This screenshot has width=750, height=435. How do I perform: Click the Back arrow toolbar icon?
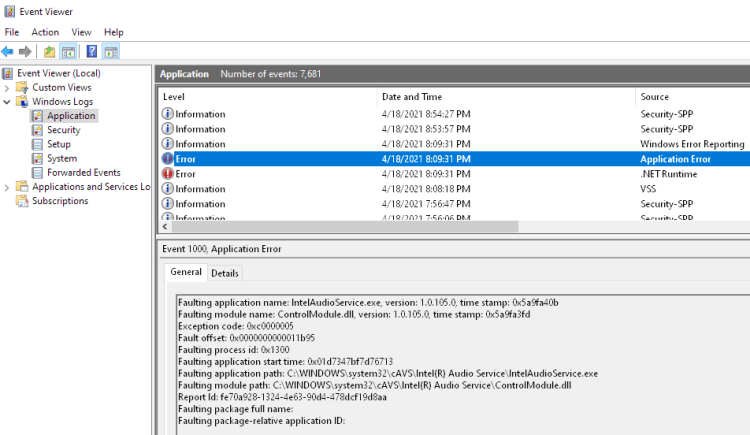pos(8,52)
